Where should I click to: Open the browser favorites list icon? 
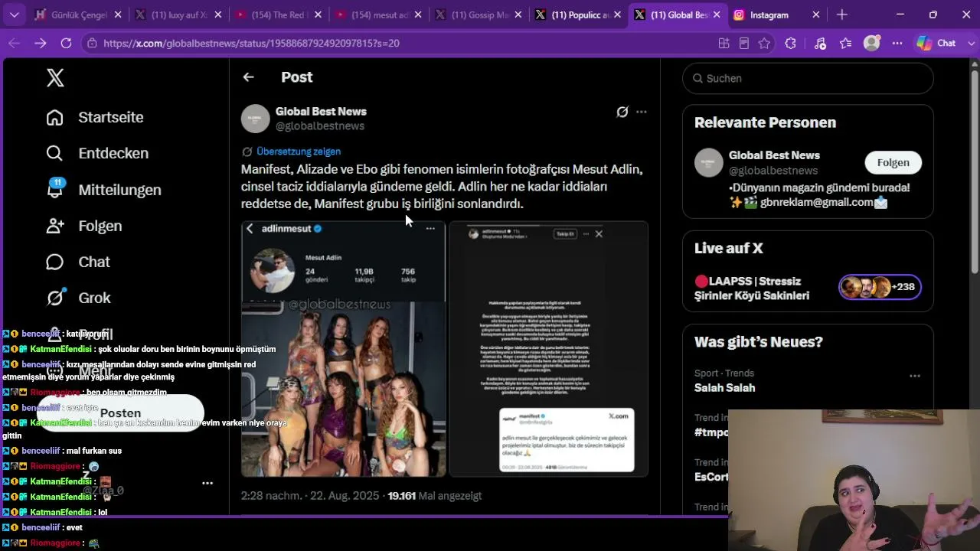pyautogui.click(x=845, y=44)
